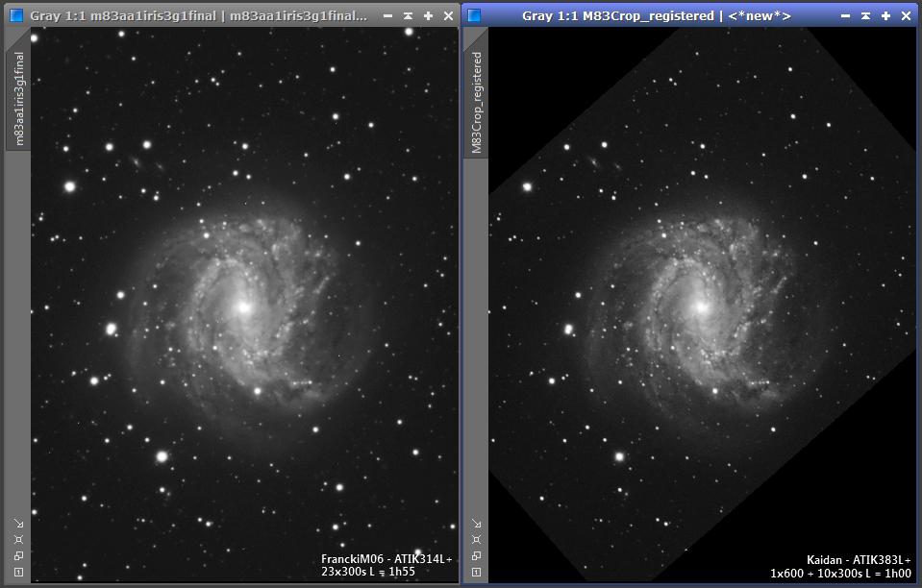Screen dimensions: 922x588
Task: Click the fit-view crosshair icon in the M83Crop_registered window
Action: [x=476, y=539]
